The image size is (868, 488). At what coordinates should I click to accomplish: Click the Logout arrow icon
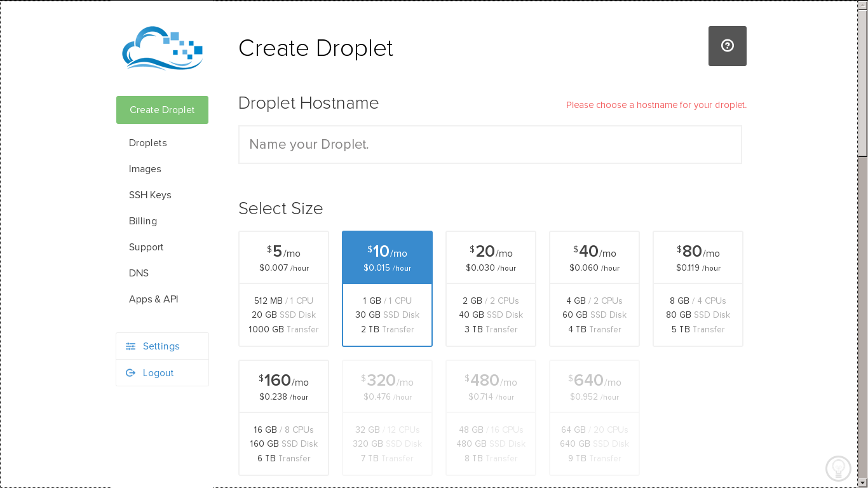coord(131,373)
